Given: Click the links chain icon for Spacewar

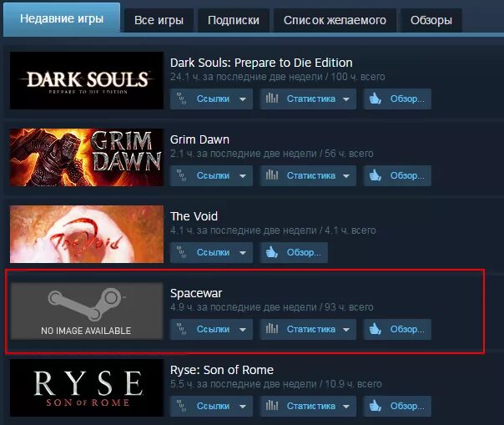Looking at the screenshot, I should point(182,329).
